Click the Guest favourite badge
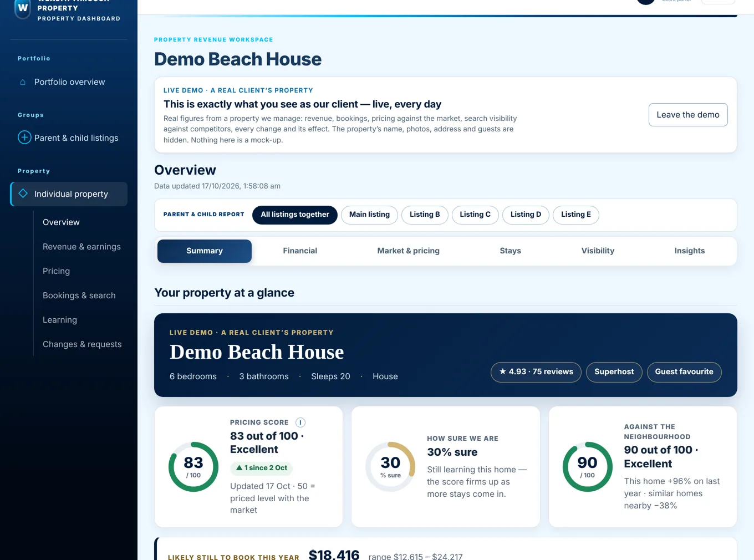Viewport: 754px width, 560px height. [684, 372]
